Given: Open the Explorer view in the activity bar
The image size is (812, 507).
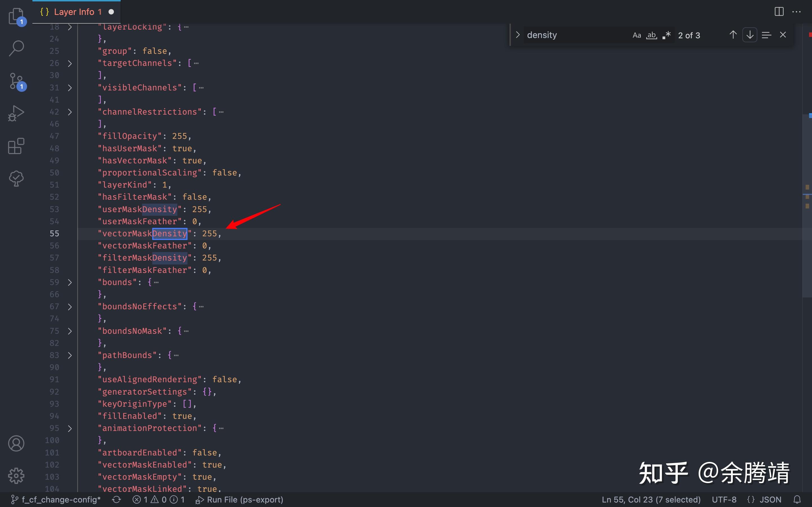Looking at the screenshot, I should 16,16.
